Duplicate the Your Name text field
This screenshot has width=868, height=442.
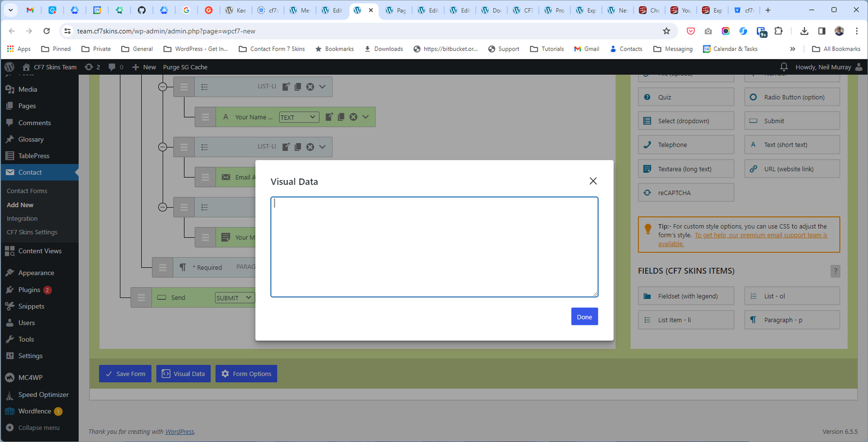(341, 117)
